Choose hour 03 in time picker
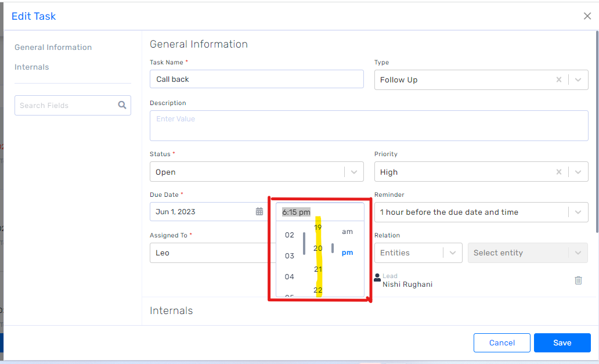This screenshot has height=364, width=599. [290, 256]
